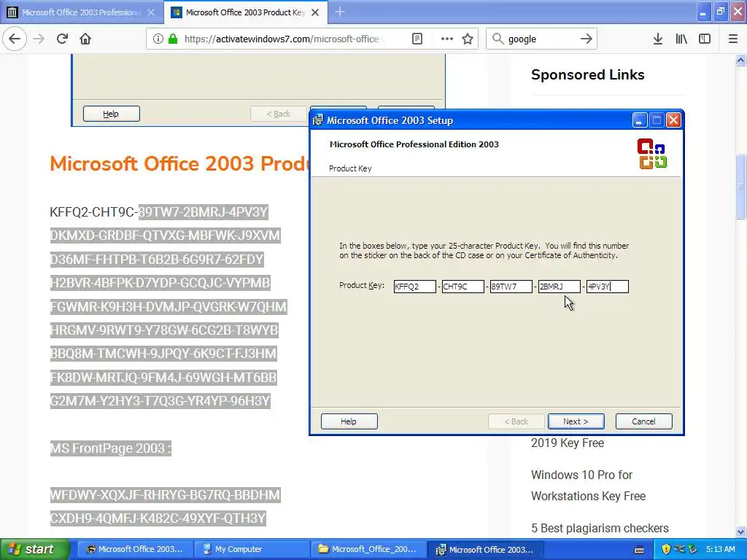Close the Microsoft Office 2003 Professional tab
747x560 pixels.
151,12
